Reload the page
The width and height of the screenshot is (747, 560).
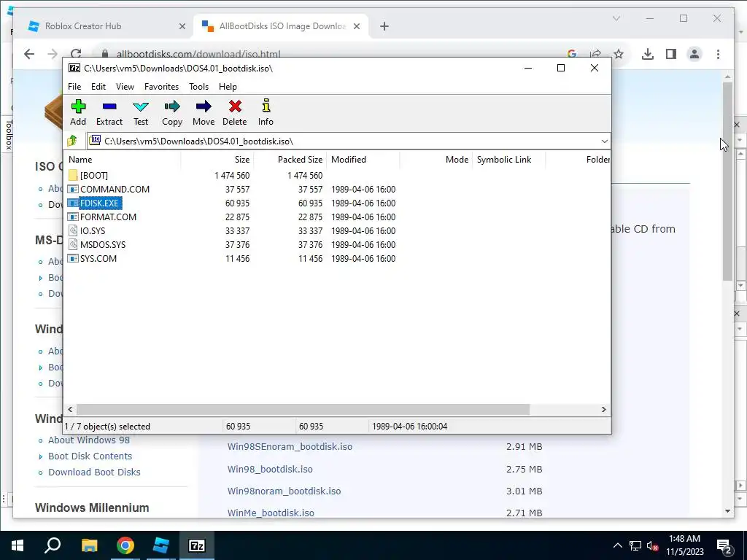click(x=76, y=54)
